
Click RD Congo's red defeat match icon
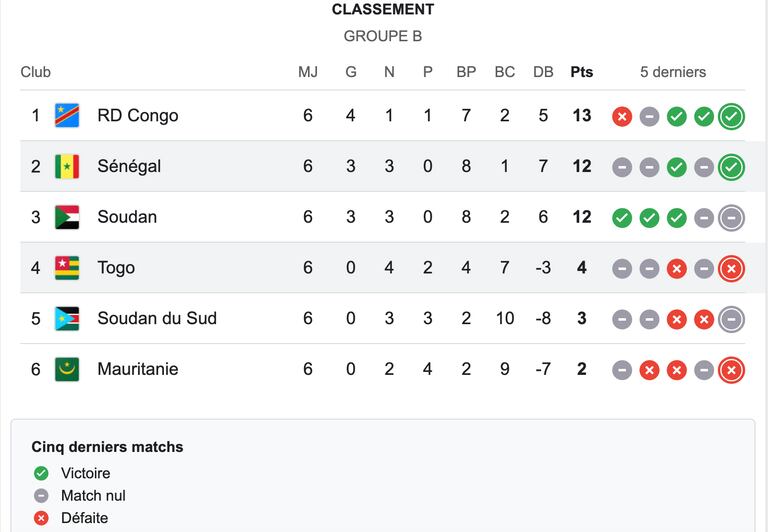[622, 117]
